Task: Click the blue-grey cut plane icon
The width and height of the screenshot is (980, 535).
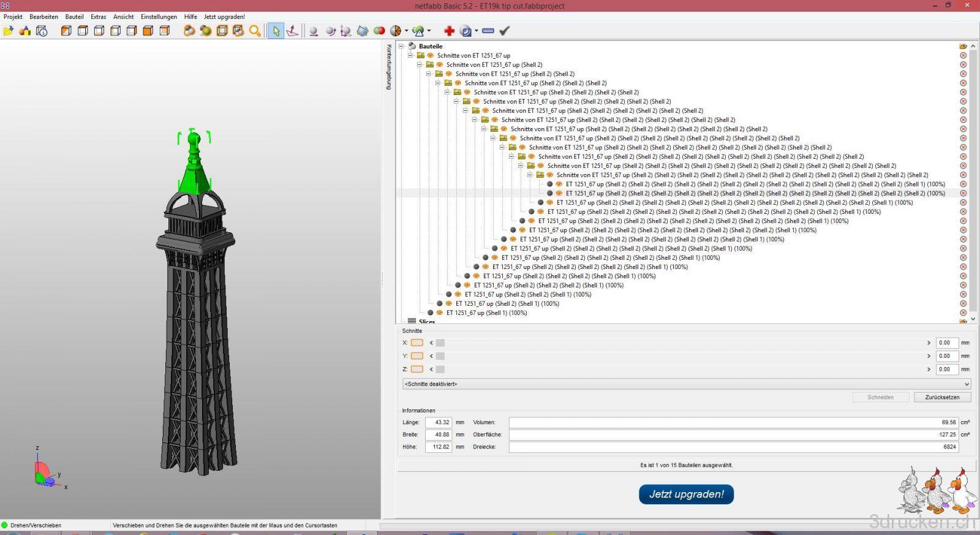Action: (363, 31)
